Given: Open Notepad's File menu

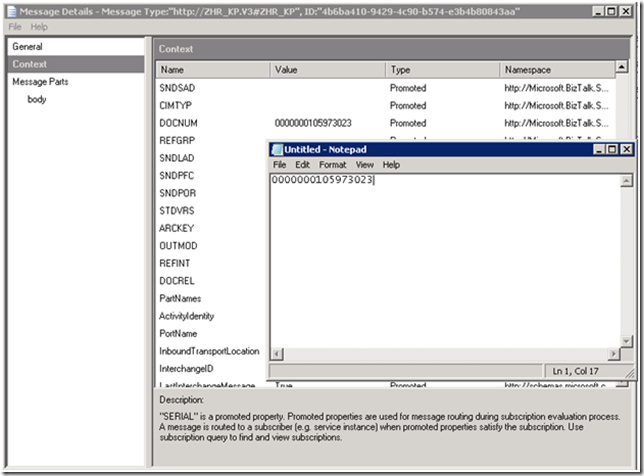Looking at the screenshot, I should coord(280,164).
